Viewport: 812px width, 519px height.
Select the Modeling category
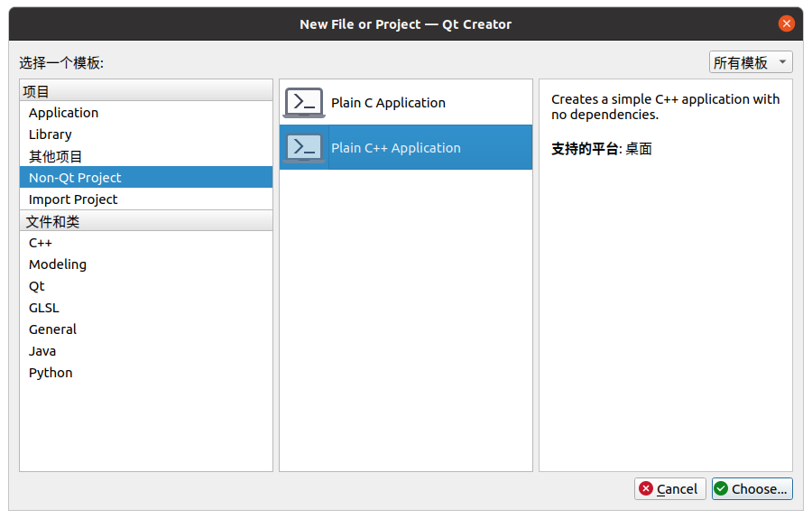pyautogui.click(x=146, y=264)
